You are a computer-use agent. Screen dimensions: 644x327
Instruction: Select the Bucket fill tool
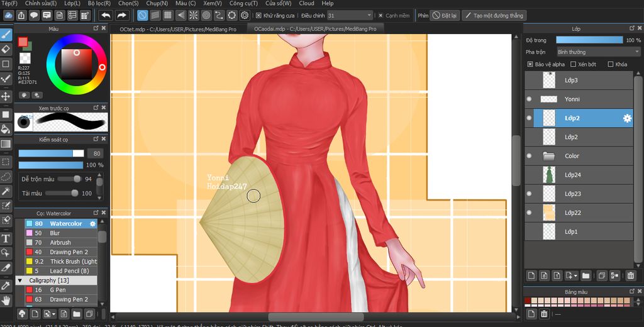pyautogui.click(x=6, y=129)
